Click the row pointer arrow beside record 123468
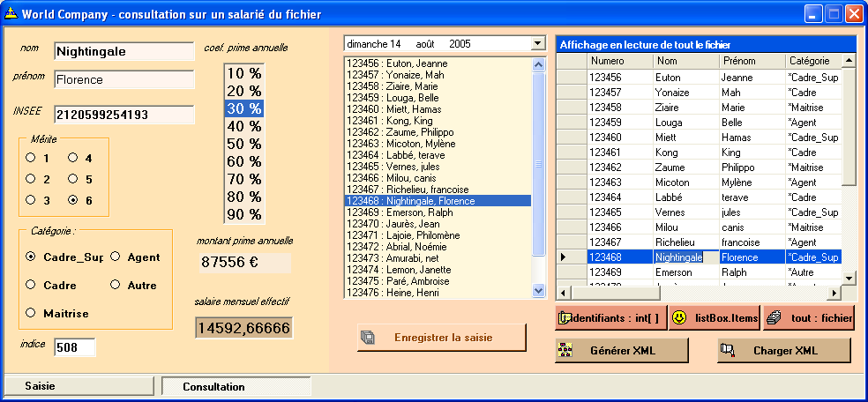 pos(564,257)
